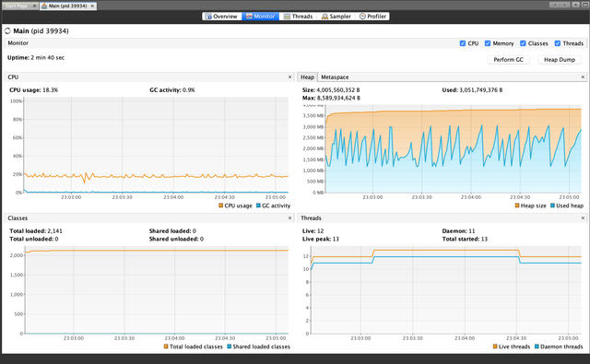Click the Profiler tab icon
The height and width of the screenshot is (364, 590).
click(x=362, y=17)
